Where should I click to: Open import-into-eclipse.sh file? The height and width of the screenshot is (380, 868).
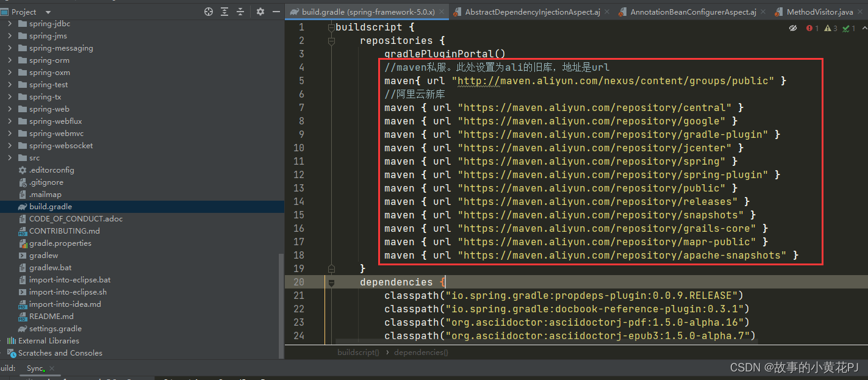click(68, 292)
